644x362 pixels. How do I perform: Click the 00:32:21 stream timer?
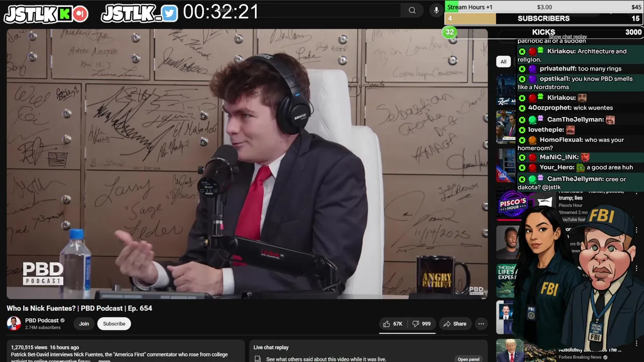[221, 12]
